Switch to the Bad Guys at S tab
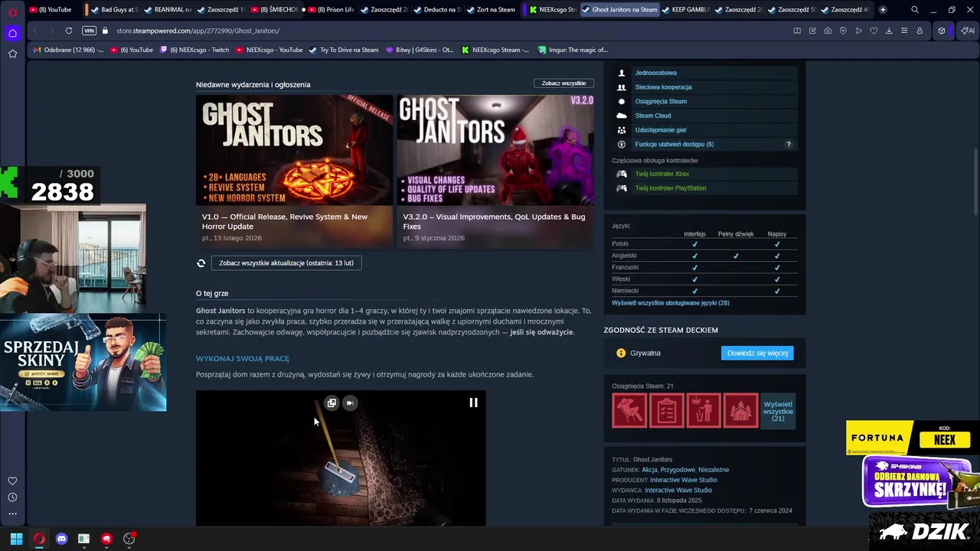 click(x=113, y=10)
